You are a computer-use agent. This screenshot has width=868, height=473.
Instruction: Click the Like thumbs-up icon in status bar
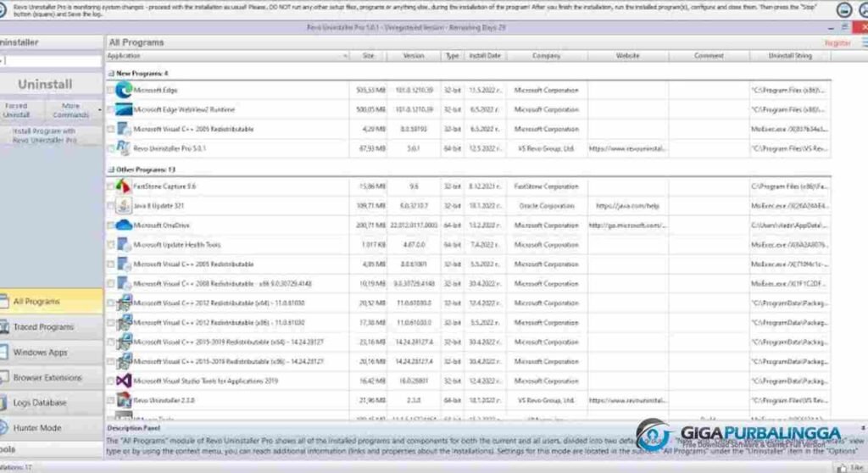(842, 469)
